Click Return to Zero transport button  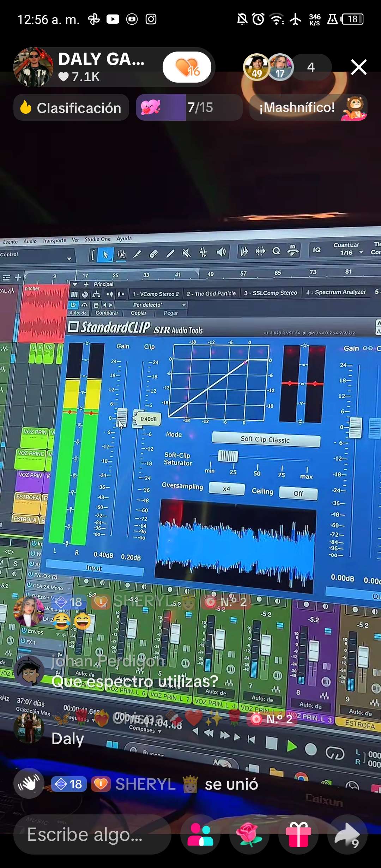click(x=251, y=739)
